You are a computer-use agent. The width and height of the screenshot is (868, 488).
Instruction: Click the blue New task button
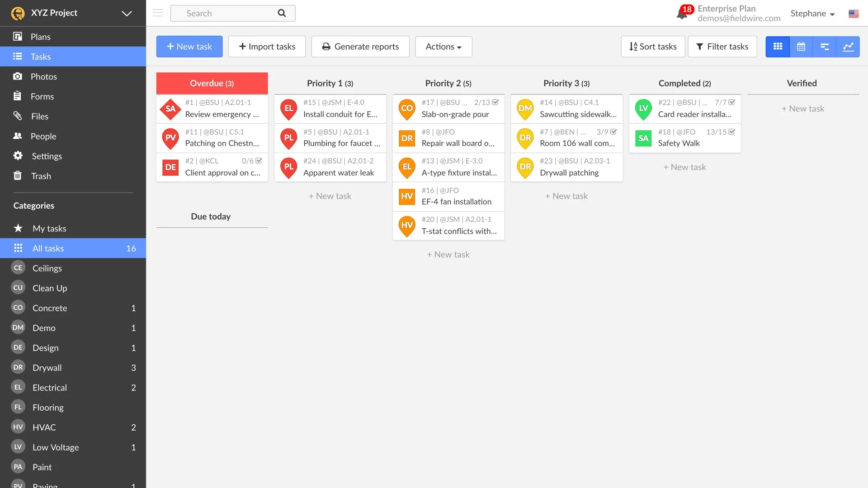189,47
